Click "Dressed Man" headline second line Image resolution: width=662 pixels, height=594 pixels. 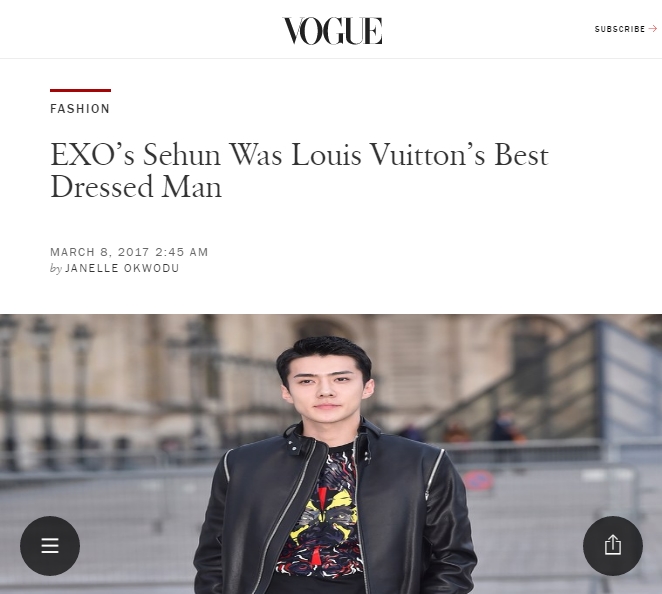(136, 187)
